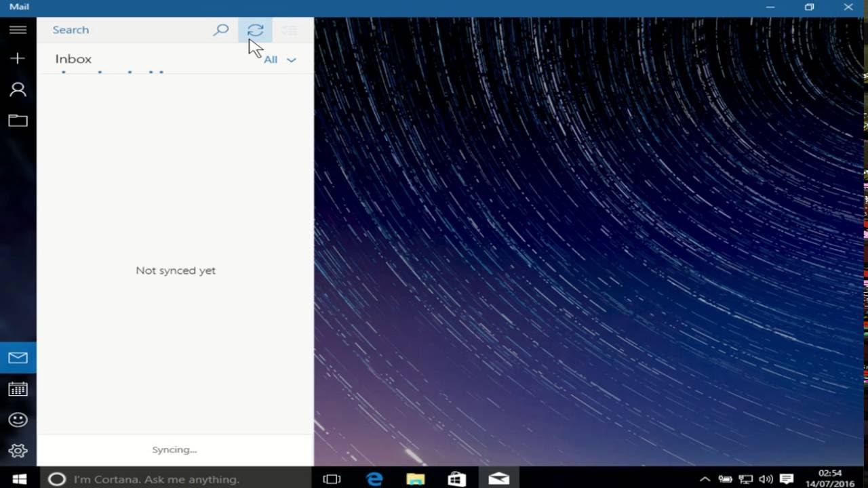The width and height of the screenshot is (868, 488).
Task: Open the network tray icon
Action: [746, 479]
